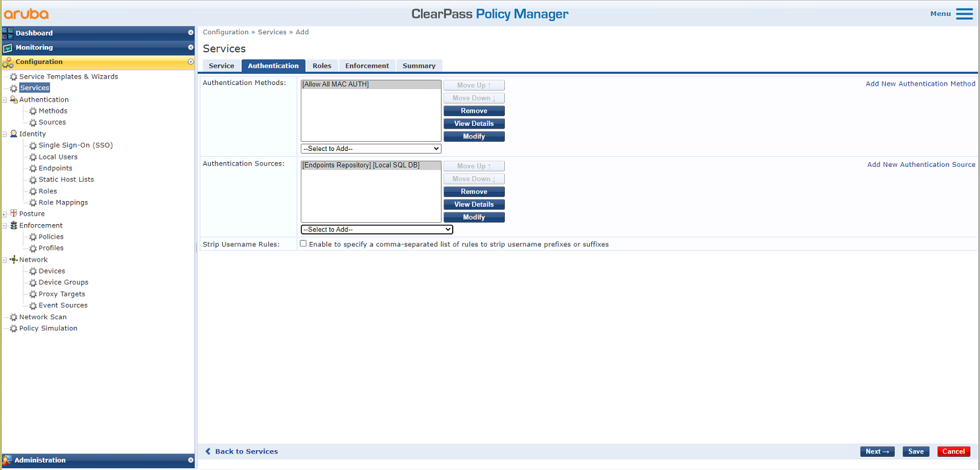Image resolution: width=980 pixels, height=470 pixels.
Task: Click the gear icon beside Endpoints
Action: coord(33,168)
